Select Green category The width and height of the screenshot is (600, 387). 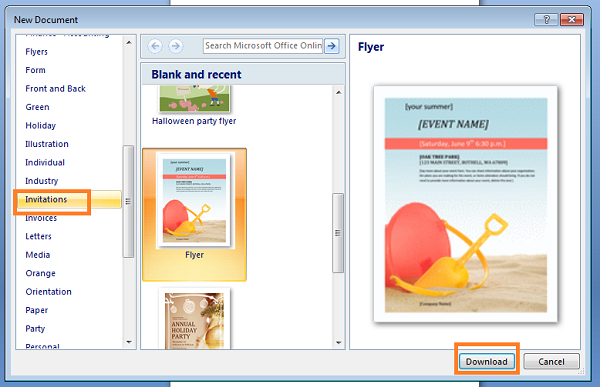click(x=37, y=107)
